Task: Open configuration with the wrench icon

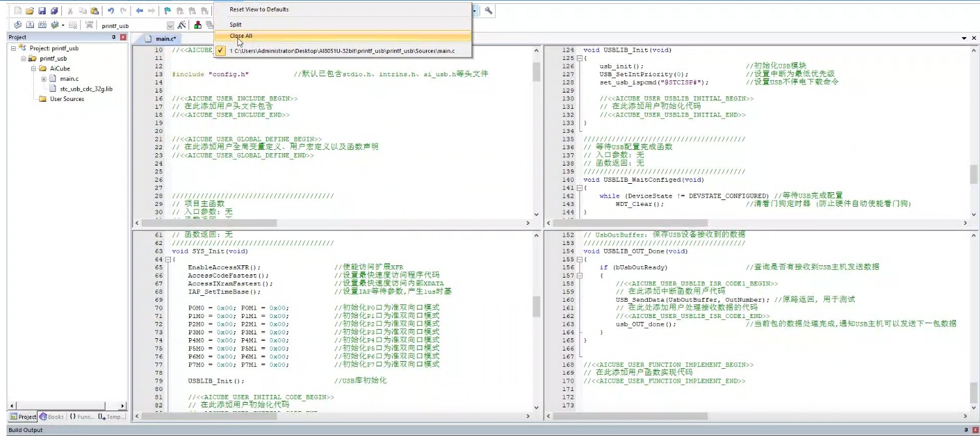Action: [488, 11]
